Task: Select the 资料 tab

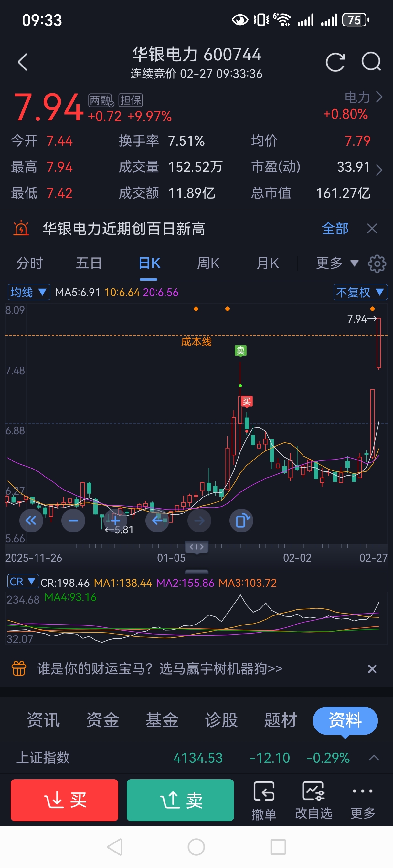Action: tap(345, 721)
